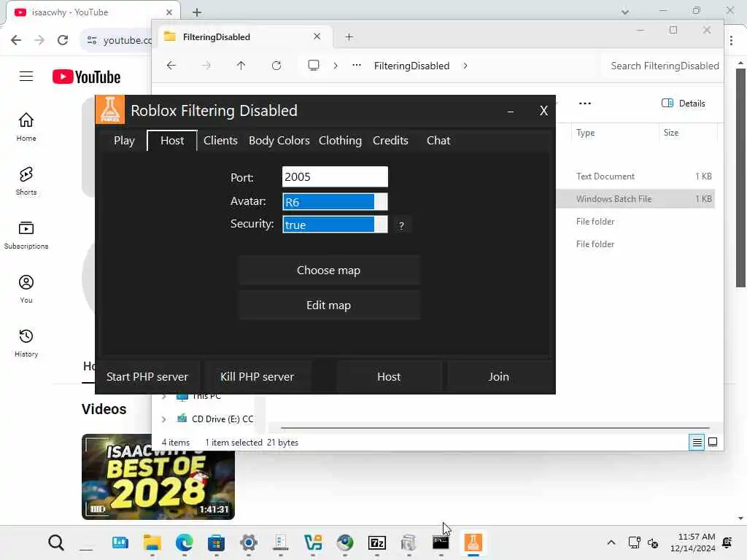Open the Body Colors tab
Image resolution: width=747 pixels, height=560 pixels.
(279, 141)
